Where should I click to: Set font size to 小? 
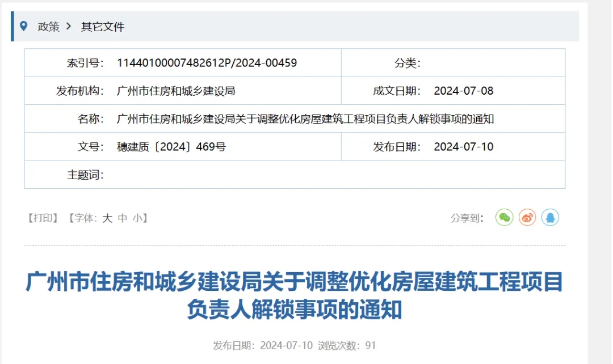(x=137, y=218)
